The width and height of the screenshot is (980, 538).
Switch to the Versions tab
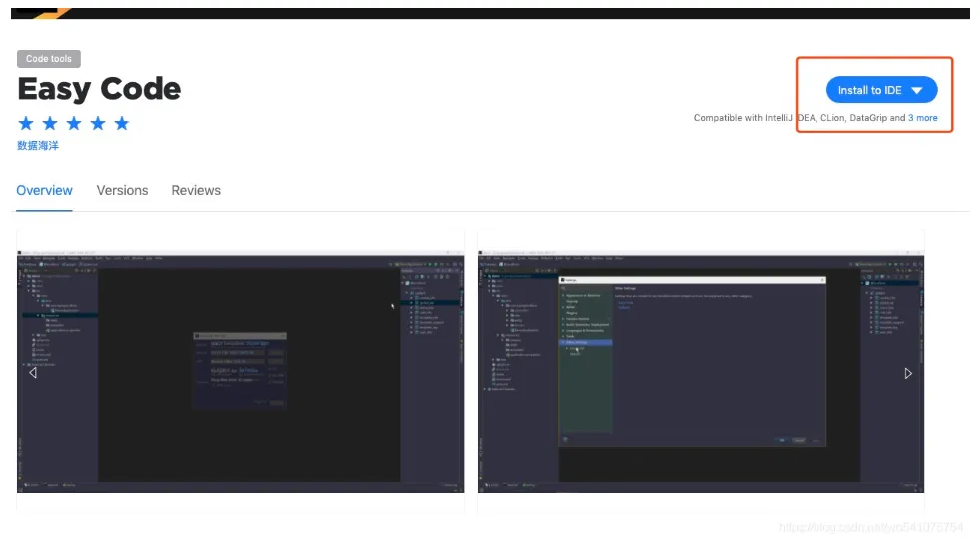[x=122, y=190]
